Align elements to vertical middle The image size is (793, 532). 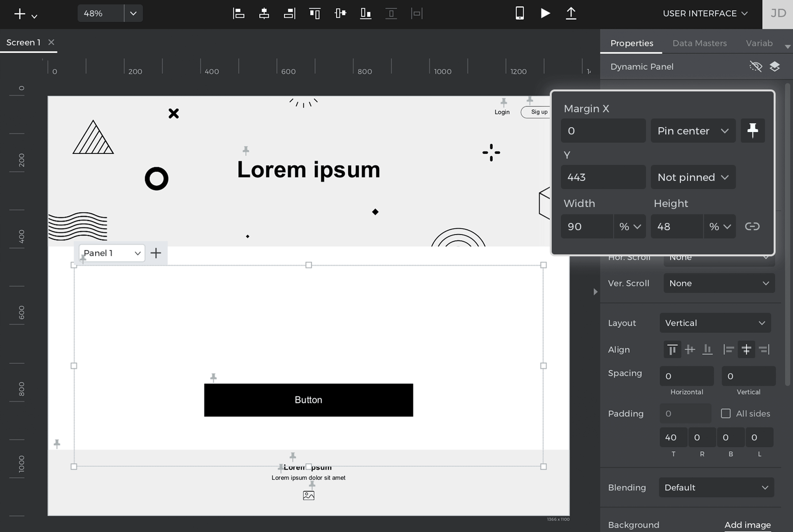coord(340,14)
